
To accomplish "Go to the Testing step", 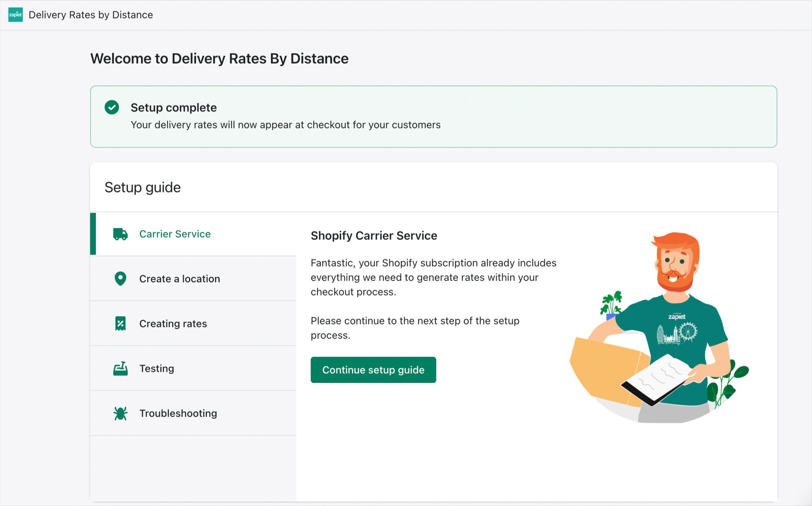I will (x=157, y=368).
